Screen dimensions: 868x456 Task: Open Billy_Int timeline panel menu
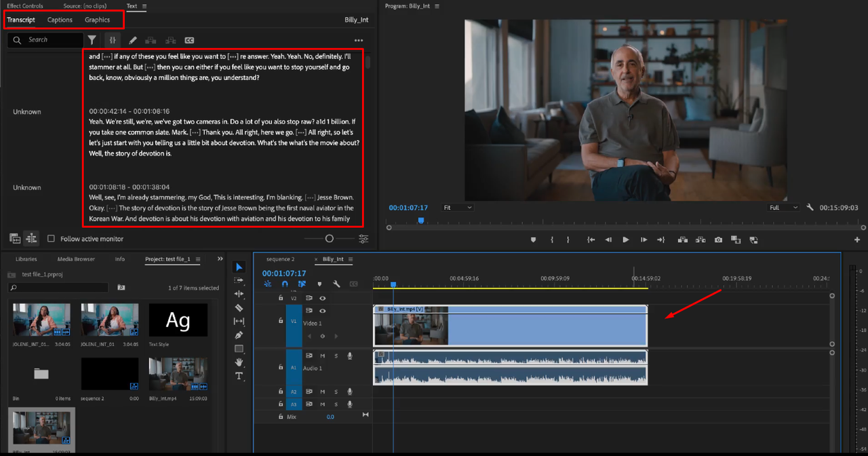351,259
